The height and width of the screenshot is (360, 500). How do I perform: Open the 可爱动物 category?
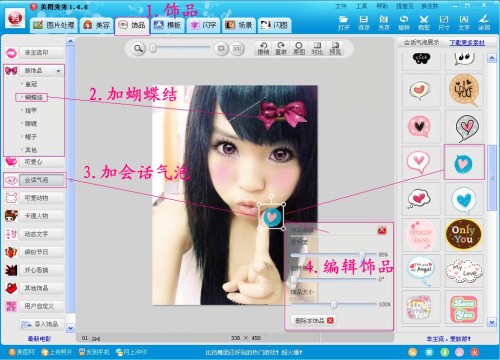[x=34, y=198]
